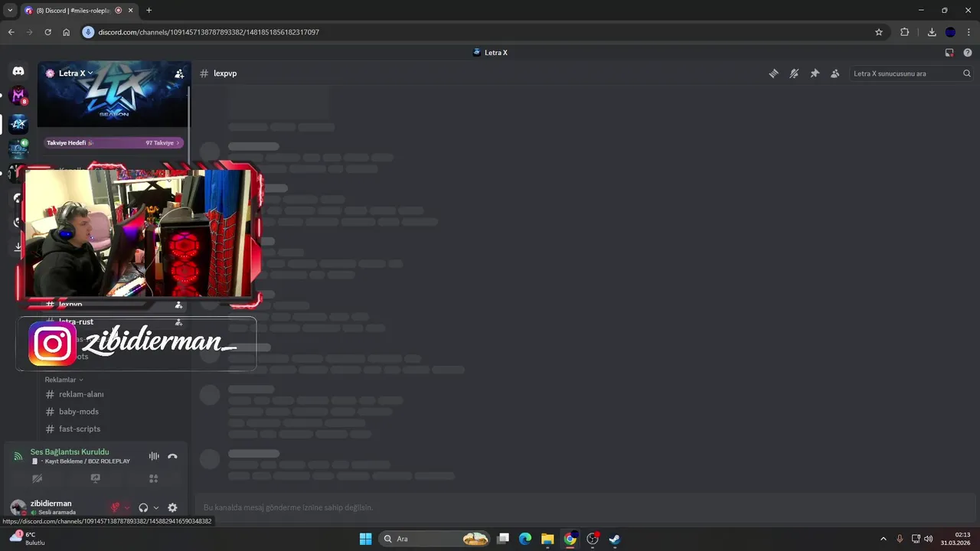Open the Threads icon in channel header

(773, 73)
